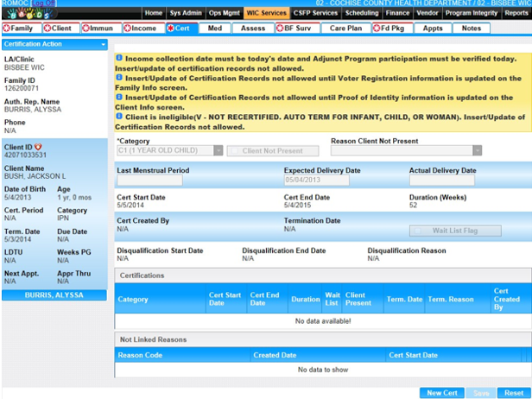532x399 pixels.
Task: Click the Log Off link
Action: pyautogui.click(x=43, y=3)
